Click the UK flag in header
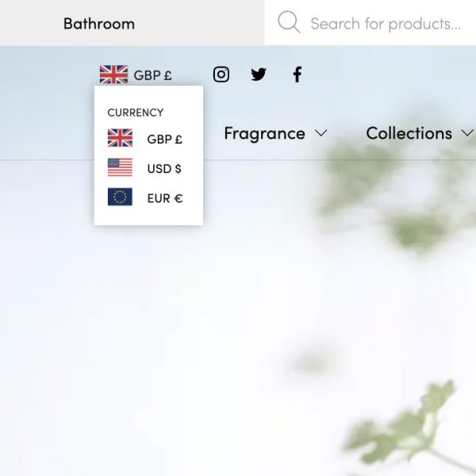This screenshot has height=476, width=476. (113, 75)
